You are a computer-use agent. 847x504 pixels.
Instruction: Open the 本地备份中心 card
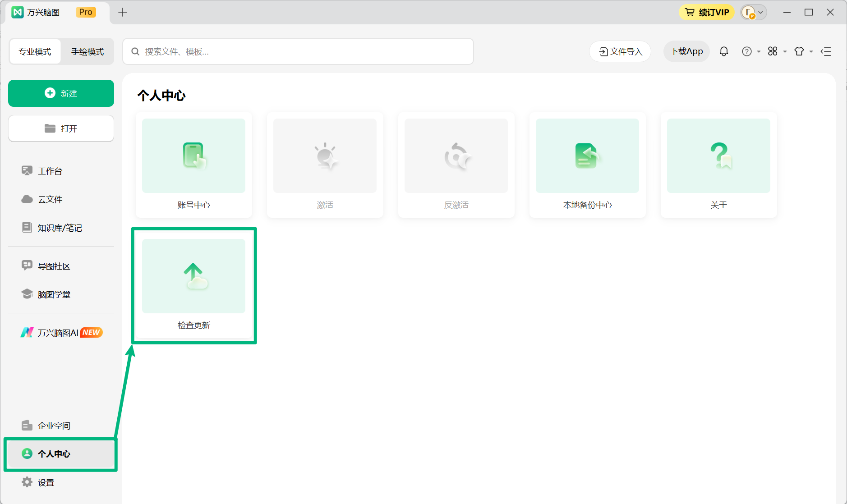tap(588, 165)
